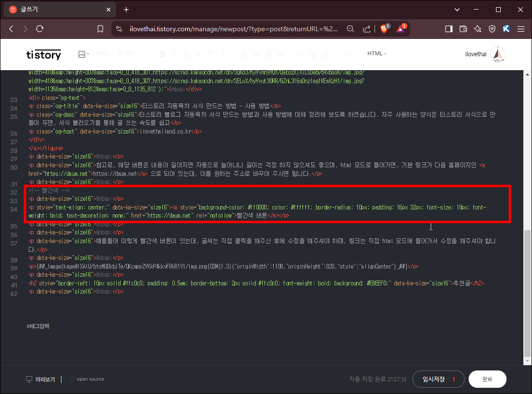Click the faded Italic formatting icon
Image resolution: width=532 pixels, height=394 pixels.
pos(174,54)
